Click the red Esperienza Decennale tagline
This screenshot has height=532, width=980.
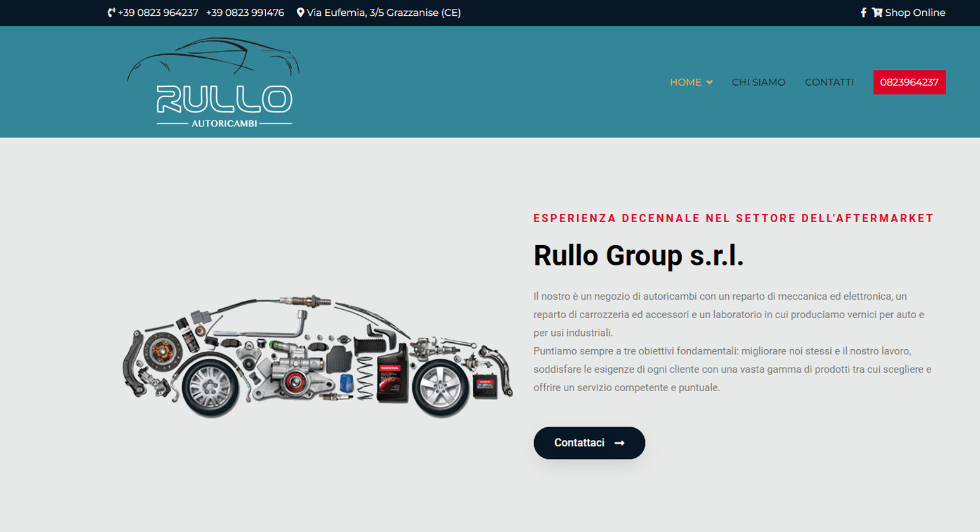point(733,218)
